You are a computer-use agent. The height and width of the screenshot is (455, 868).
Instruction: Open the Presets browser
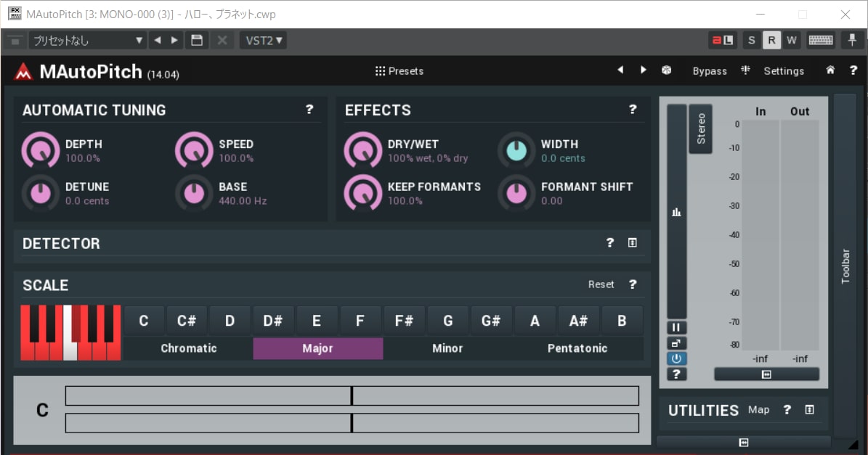click(399, 71)
